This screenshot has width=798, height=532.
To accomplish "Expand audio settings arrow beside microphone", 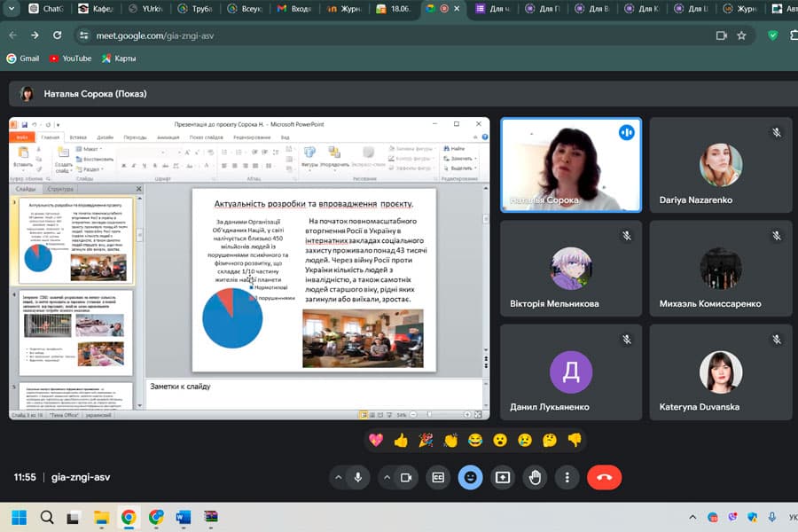I will [x=338, y=477].
